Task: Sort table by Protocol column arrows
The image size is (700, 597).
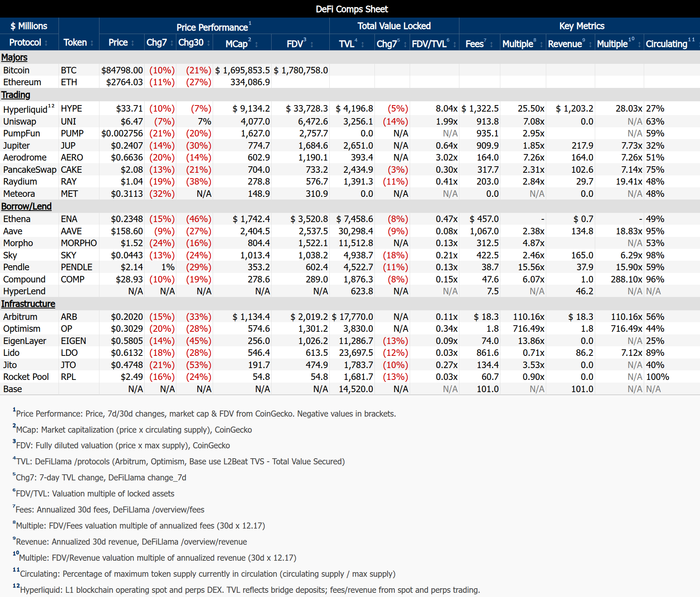Action: [x=46, y=43]
